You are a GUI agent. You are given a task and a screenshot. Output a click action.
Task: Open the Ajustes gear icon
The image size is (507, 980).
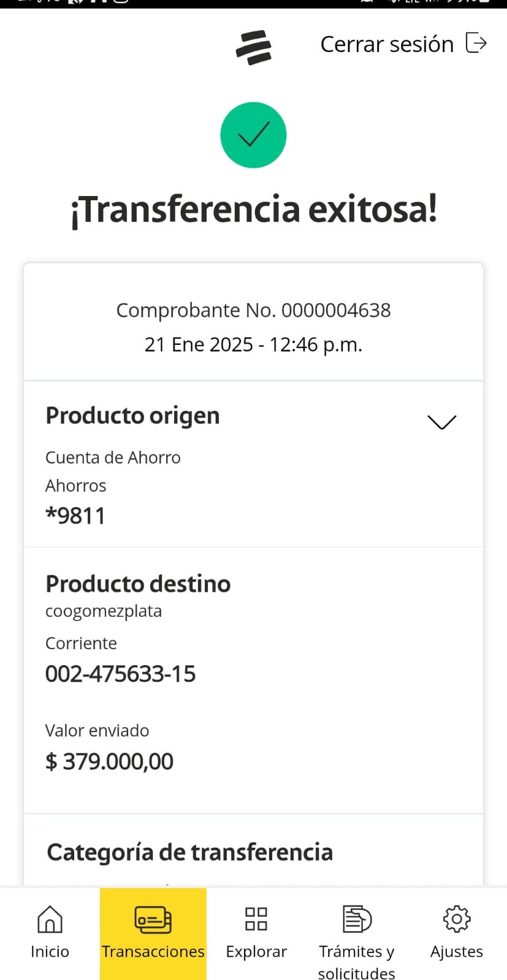(x=457, y=919)
